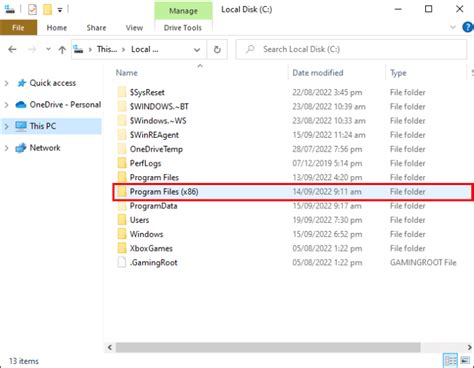Select the Manage contextual tab
Image resolution: width=474 pixels, height=368 pixels.
[183, 11]
